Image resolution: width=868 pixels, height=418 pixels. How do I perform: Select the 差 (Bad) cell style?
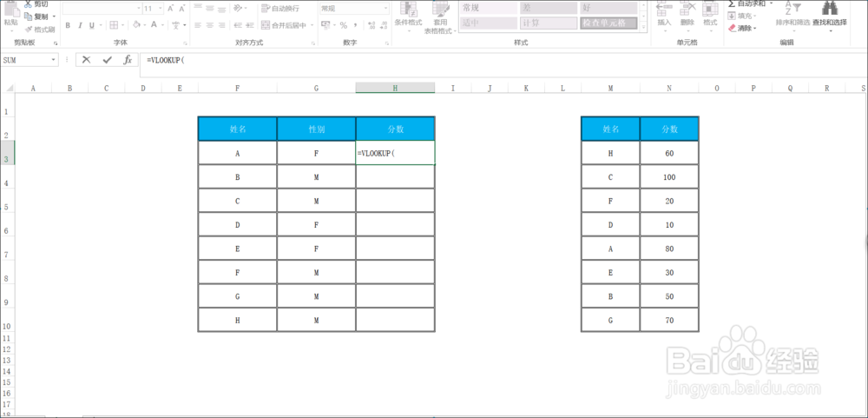pyautogui.click(x=548, y=9)
